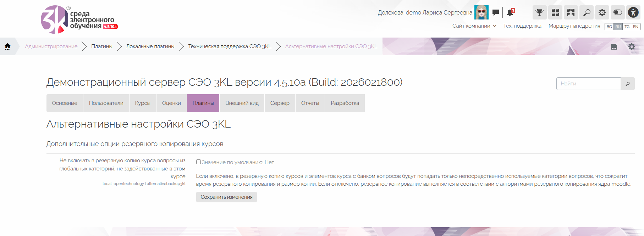Open the dashboard grid icon in header
Screen dimensions: 644x236
555,12
